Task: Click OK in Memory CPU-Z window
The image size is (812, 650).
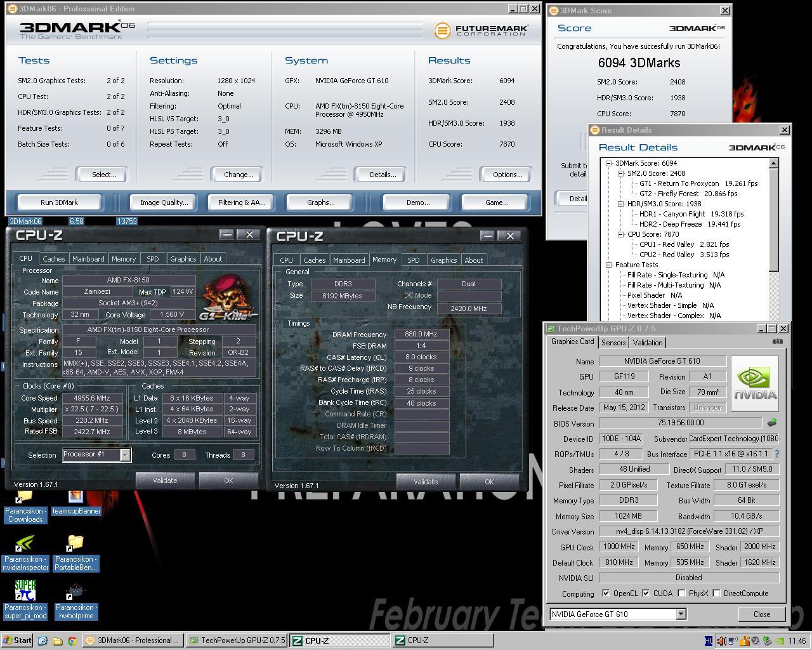Action: 489,482
